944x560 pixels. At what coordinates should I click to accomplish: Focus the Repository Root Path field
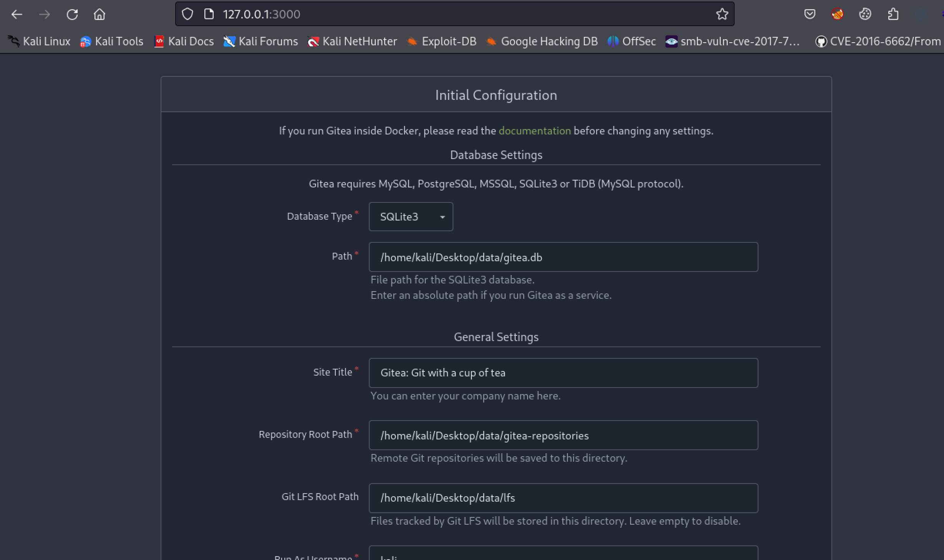(563, 436)
